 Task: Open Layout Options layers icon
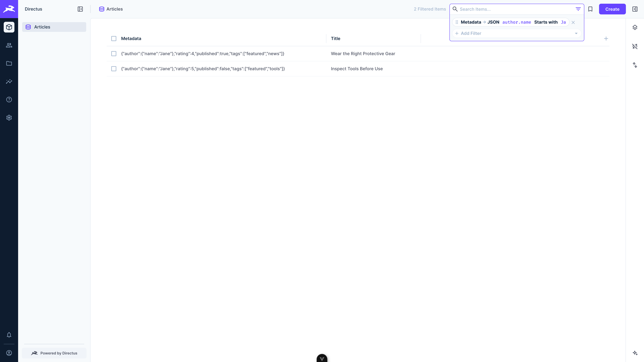tap(635, 27)
